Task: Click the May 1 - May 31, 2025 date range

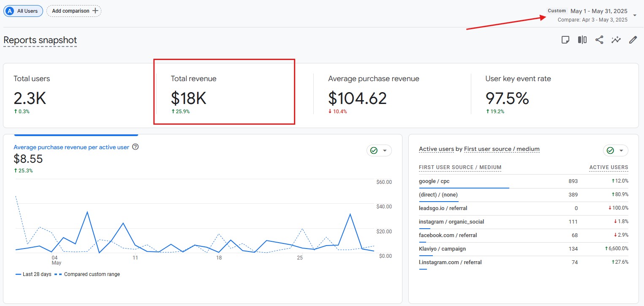Action: coord(599,11)
